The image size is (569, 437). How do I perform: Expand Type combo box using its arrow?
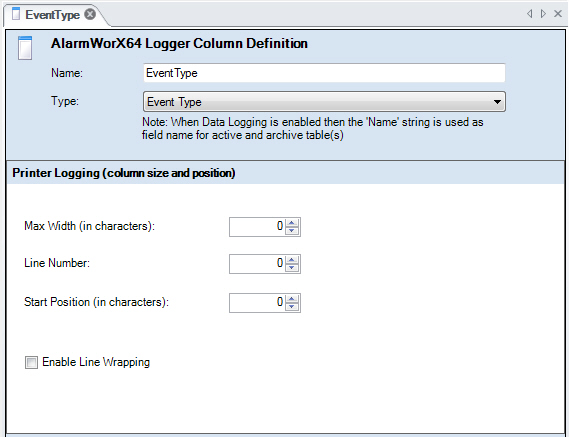click(x=497, y=102)
